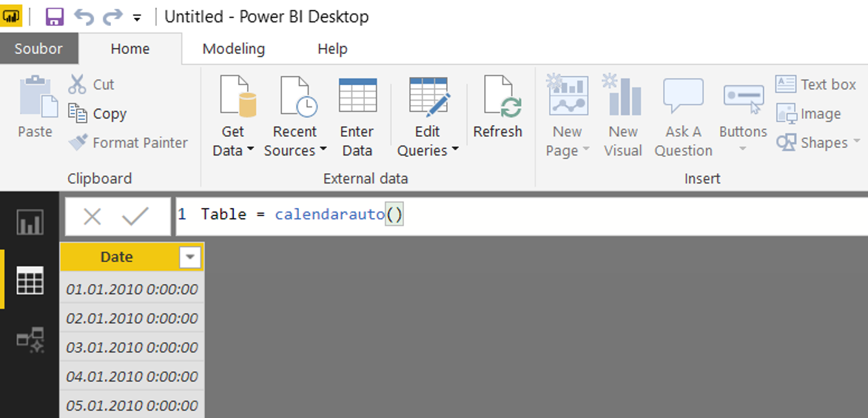Select the cell 05.01.2010 0:00:00

click(132, 406)
